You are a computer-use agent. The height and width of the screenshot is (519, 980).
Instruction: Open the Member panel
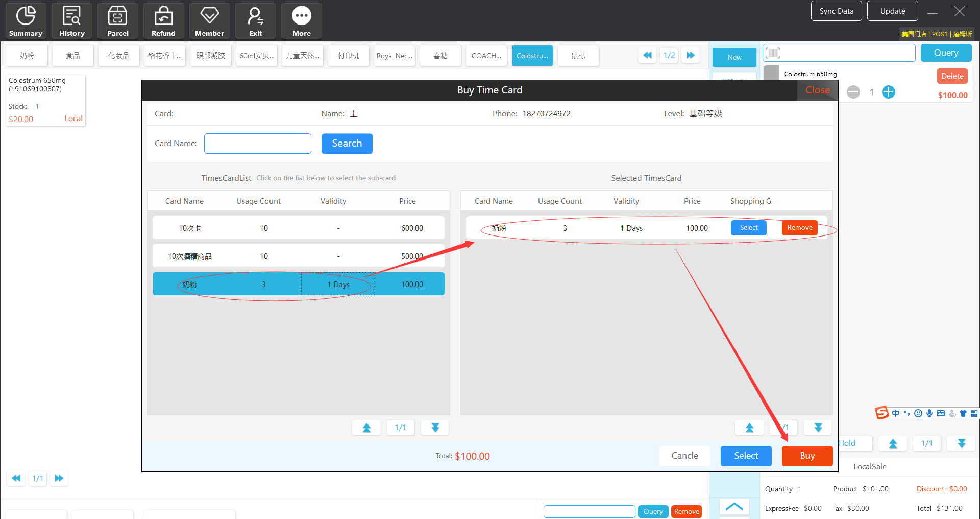pos(209,21)
